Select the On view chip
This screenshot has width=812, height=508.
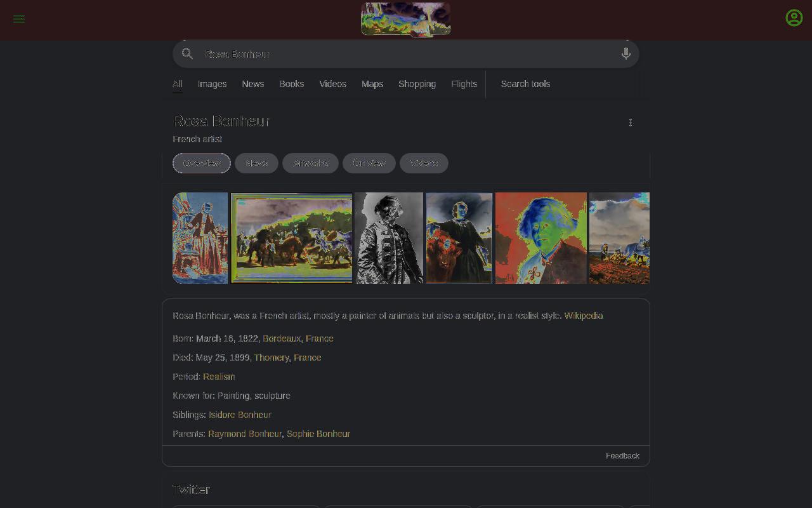tap(369, 163)
